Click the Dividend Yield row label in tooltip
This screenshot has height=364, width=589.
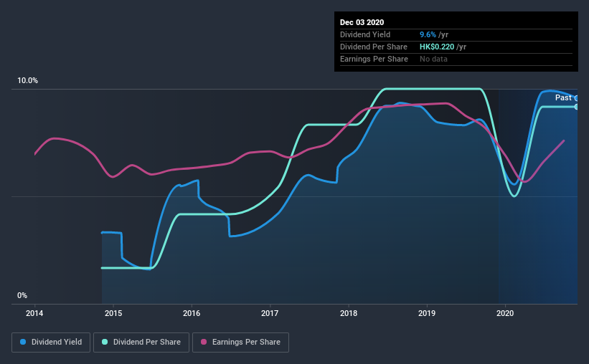point(365,34)
